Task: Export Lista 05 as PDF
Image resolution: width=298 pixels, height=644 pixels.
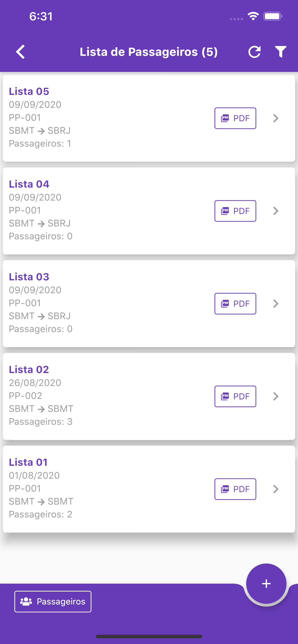Action: click(x=235, y=118)
